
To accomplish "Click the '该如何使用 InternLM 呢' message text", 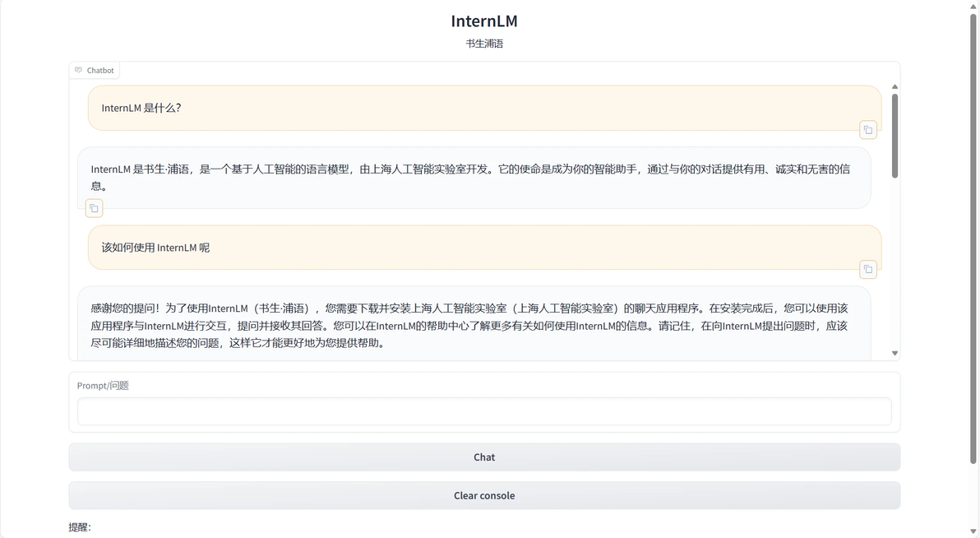I will [155, 248].
